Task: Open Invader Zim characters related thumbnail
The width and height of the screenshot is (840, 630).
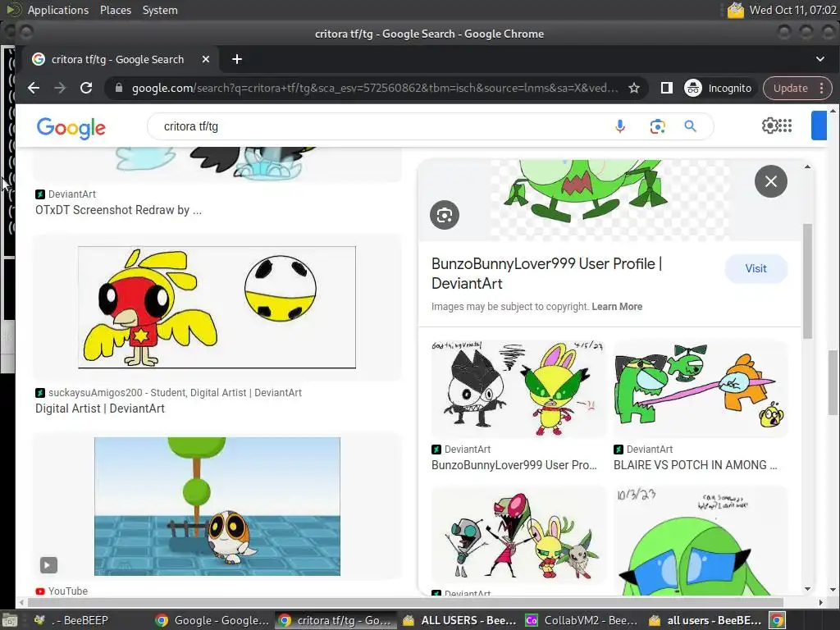Action: 518,535
